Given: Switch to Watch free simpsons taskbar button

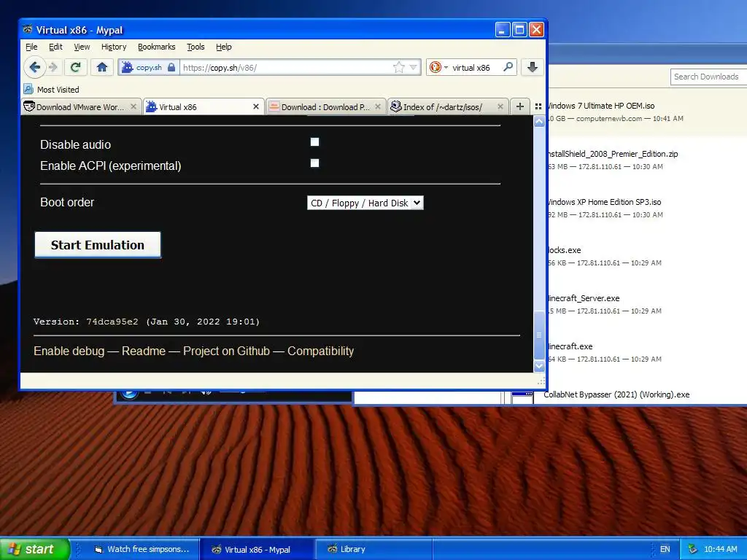Looking at the screenshot, I should tap(142, 549).
